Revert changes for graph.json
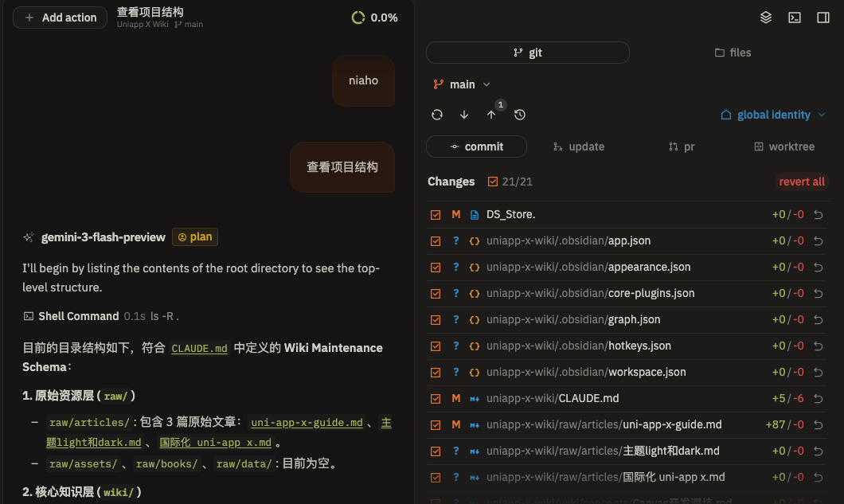This screenshot has width=844, height=504. tap(819, 320)
